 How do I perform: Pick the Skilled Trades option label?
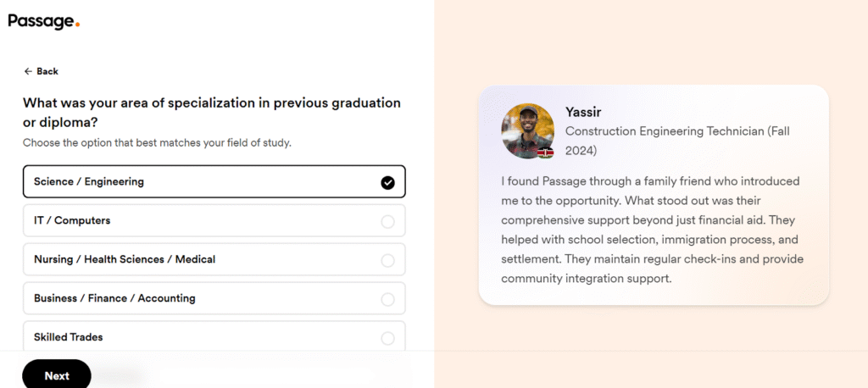(68, 336)
